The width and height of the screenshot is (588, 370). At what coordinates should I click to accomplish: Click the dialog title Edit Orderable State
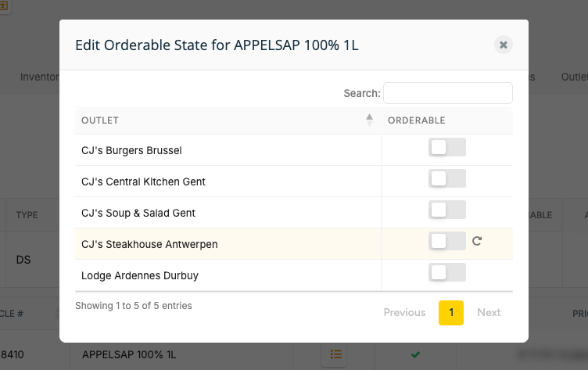coord(217,45)
